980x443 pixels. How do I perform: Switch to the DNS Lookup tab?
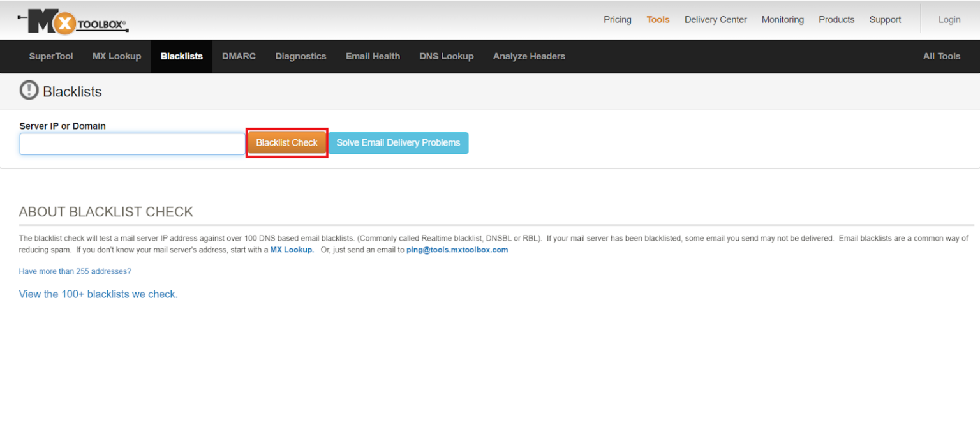point(446,56)
